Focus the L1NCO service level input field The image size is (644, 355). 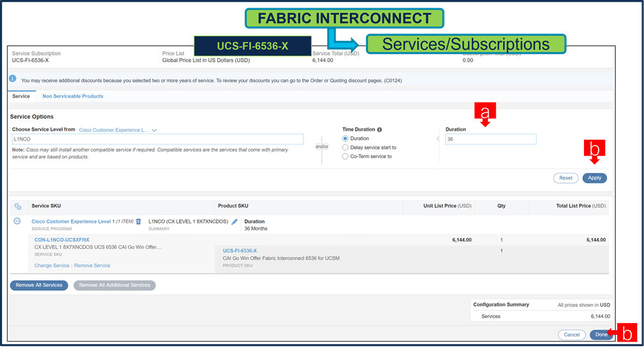pos(158,139)
